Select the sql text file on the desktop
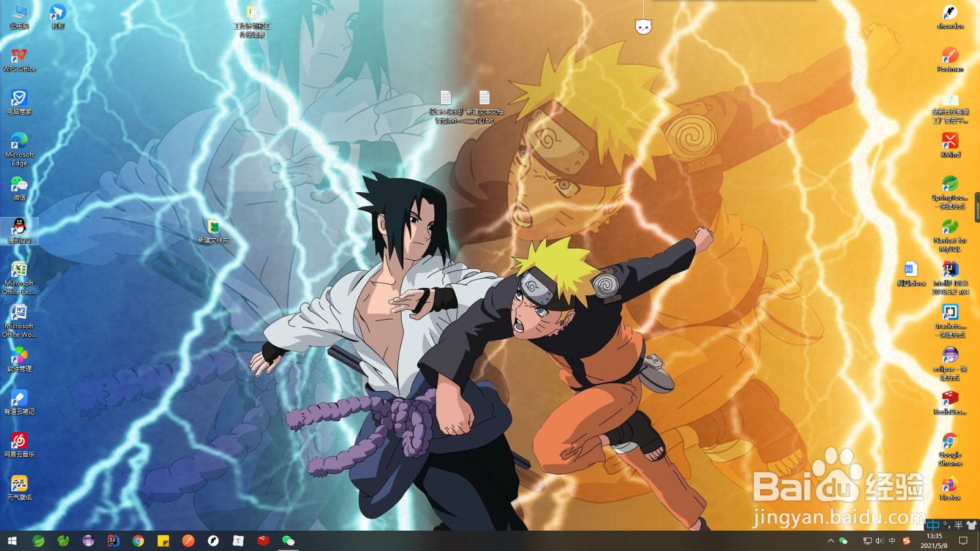Image resolution: width=980 pixels, height=551 pixels. point(445,107)
